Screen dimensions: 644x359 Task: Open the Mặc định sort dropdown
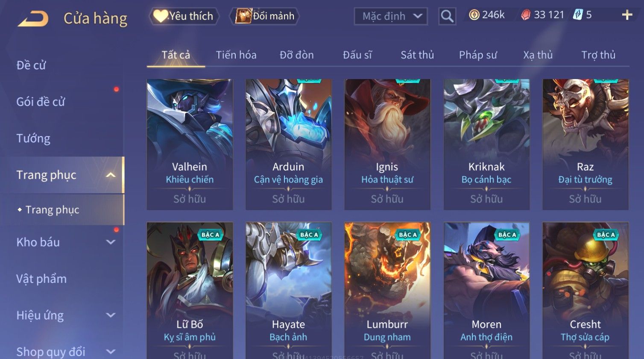[391, 16]
